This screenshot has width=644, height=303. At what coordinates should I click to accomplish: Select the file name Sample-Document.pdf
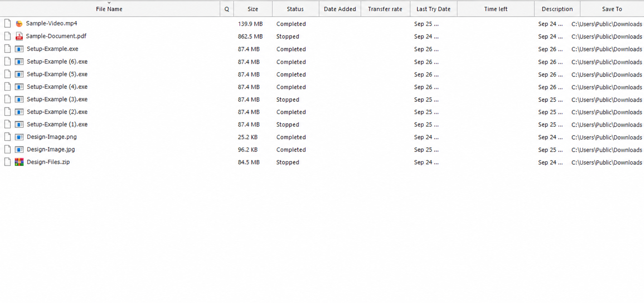coord(56,36)
